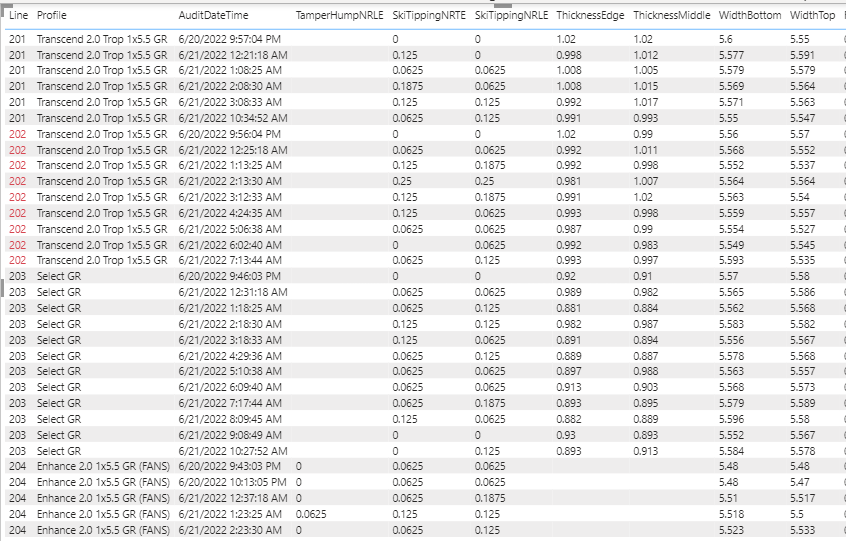Click the 6/20/2022 10:13:05 PM cell
846x541 pixels.
[x=233, y=482]
